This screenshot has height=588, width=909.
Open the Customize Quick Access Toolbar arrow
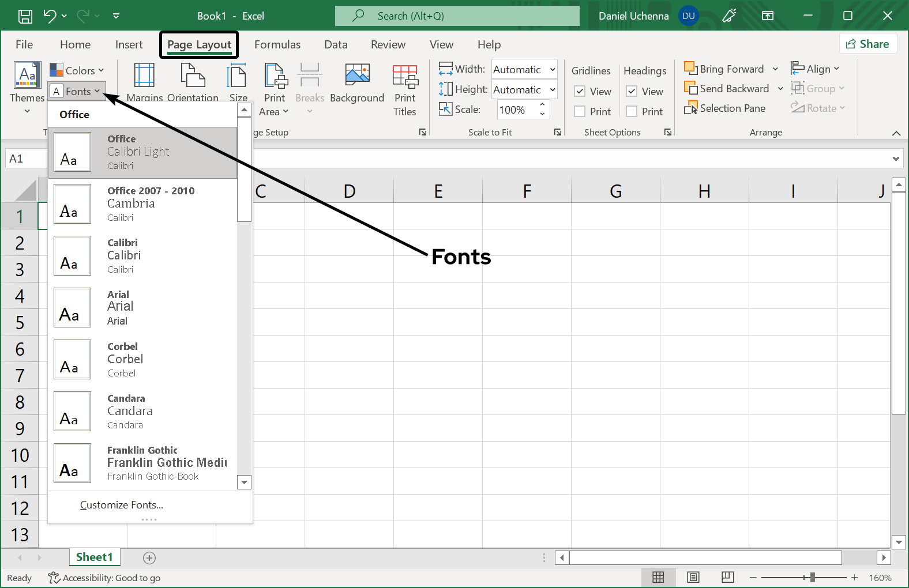pyautogui.click(x=116, y=16)
